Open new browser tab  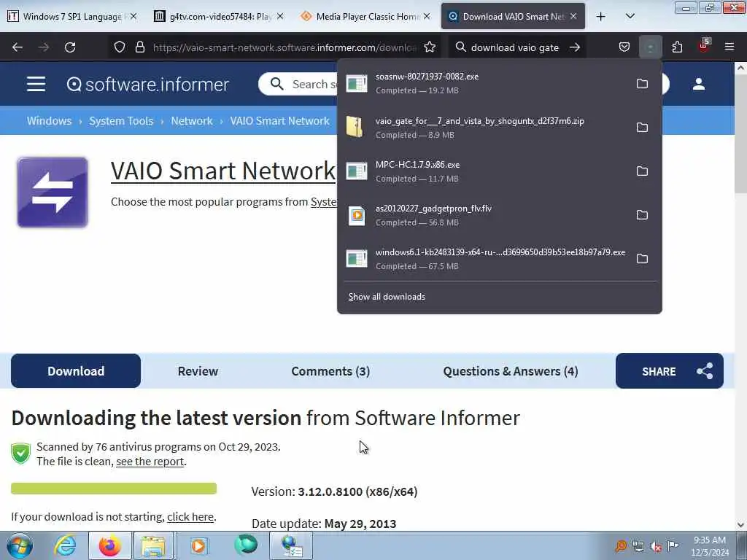(601, 17)
